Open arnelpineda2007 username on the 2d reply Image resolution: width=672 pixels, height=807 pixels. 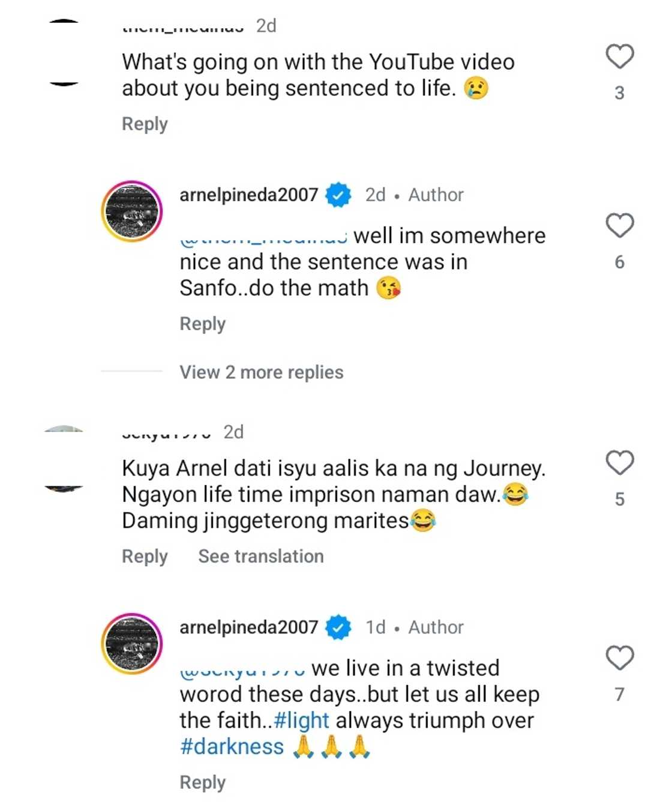coord(248,195)
